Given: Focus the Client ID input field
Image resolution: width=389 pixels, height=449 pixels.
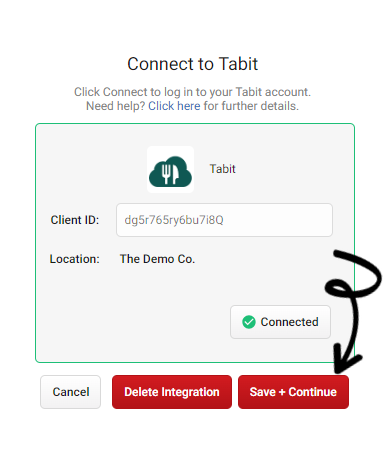Looking at the screenshot, I should pyautogui.click(x=224, y=220).
